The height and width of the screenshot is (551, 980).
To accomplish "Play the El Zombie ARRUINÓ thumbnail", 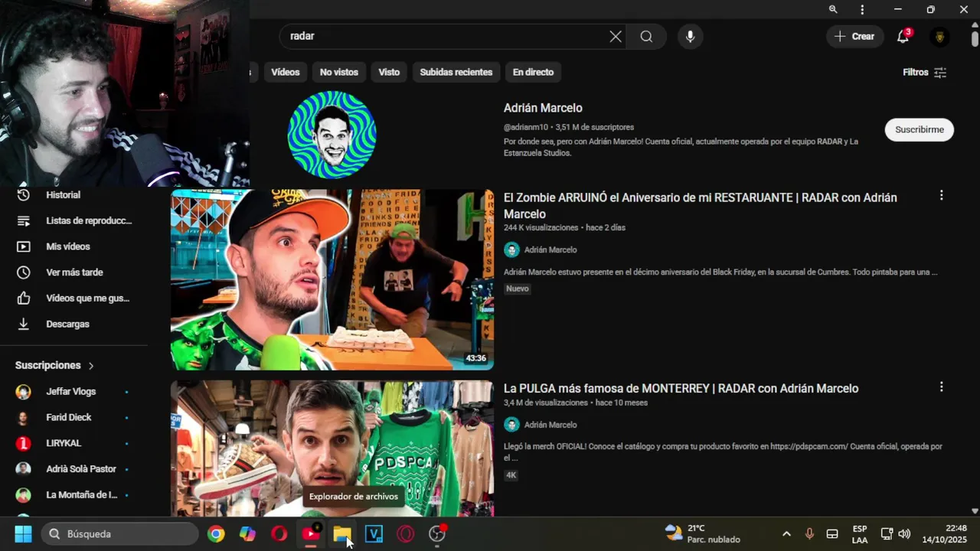I will click(332, 280).
